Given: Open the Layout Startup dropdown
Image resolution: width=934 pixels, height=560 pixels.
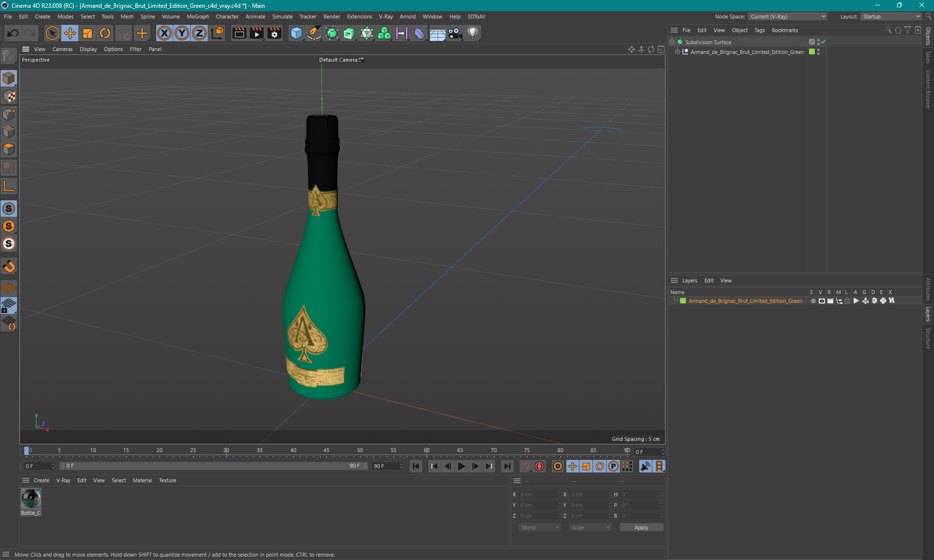Looking at the screenshot, I should (x=892, y=17).
